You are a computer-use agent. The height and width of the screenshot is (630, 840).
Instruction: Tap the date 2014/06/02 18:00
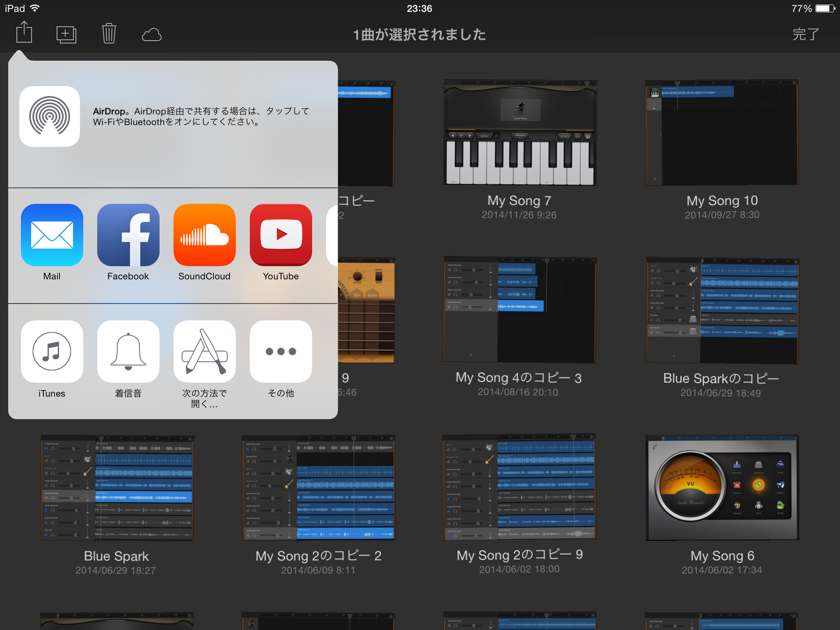519,569
